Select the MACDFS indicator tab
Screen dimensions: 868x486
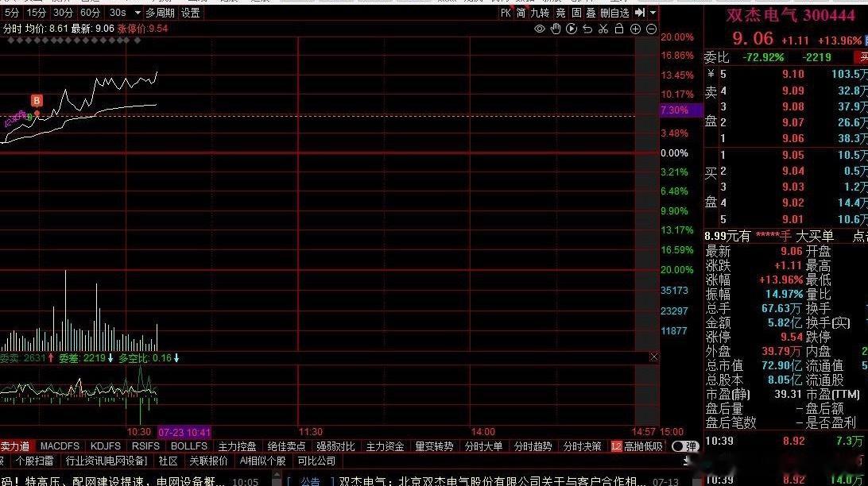coord(60,445)
